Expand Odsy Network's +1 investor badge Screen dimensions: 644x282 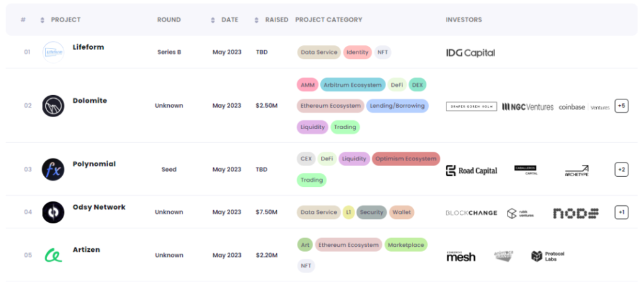[621, 213]
